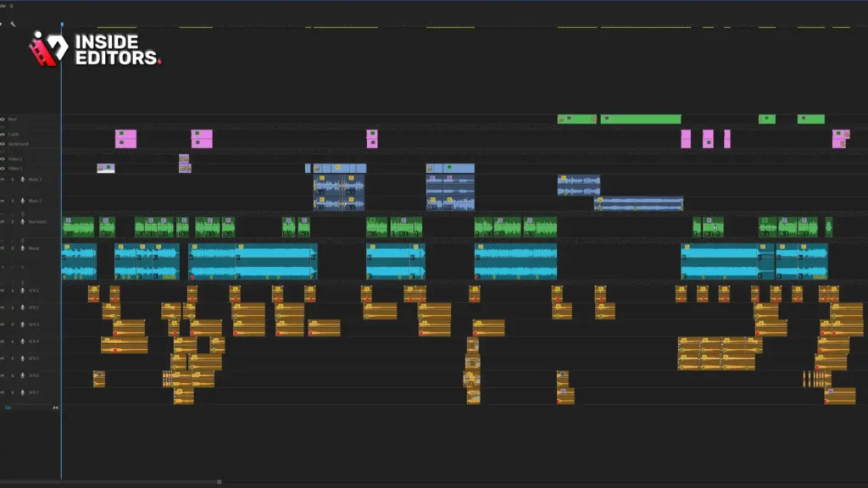
Task: Mute the SFX 6 audio track
Action: (x=3, y=375)
